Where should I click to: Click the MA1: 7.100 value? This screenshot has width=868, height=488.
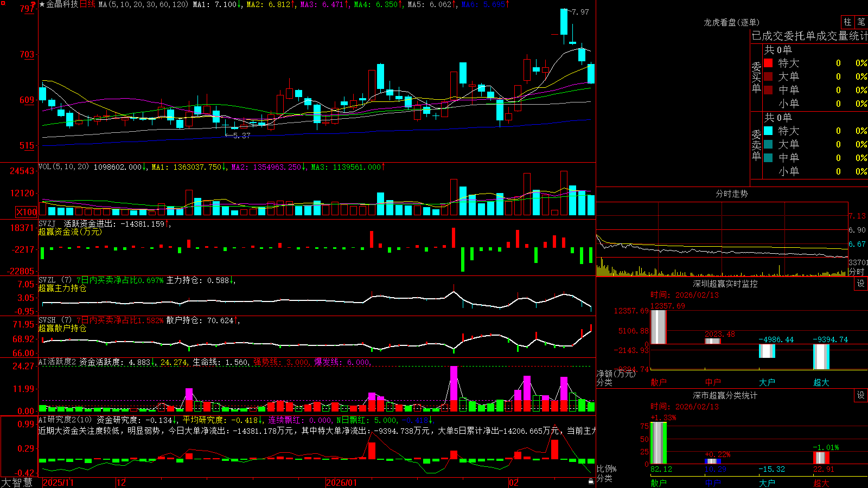point(218,4)
